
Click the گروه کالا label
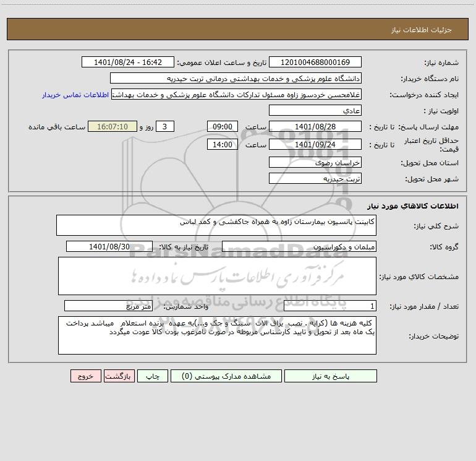444,247
